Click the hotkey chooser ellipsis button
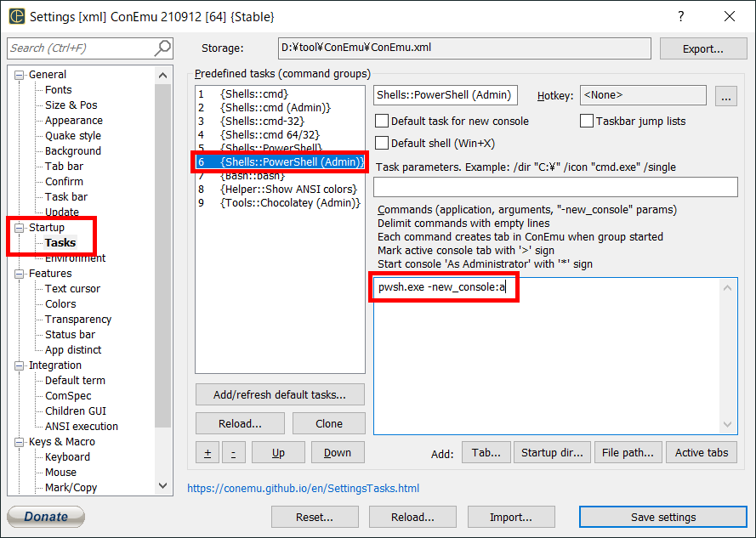Viewport: 756px width, 538px height. (726, 96)
